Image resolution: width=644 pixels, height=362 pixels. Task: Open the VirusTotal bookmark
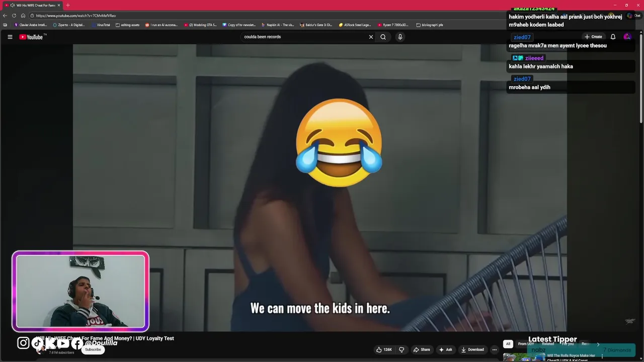coord(101,25)
